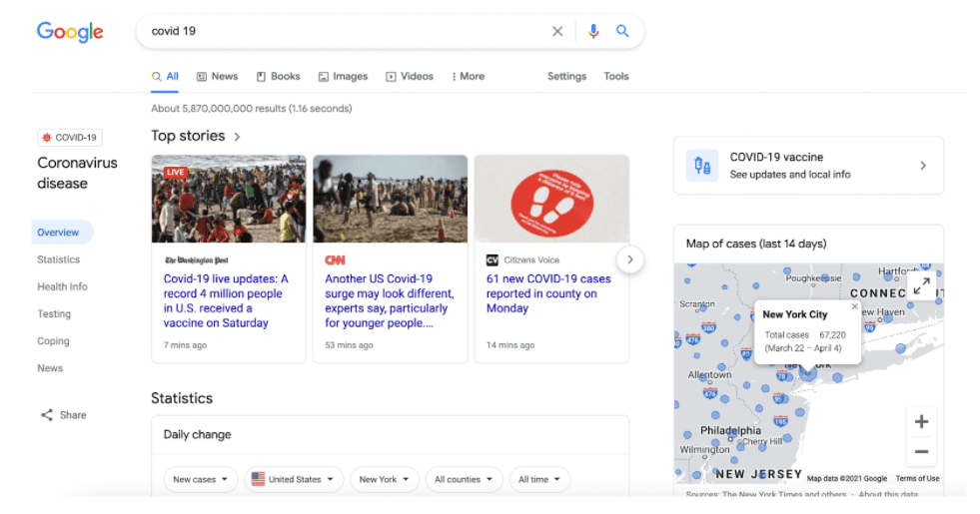Clear the search box with the X icon
The width and height of the screenshot is (980, 514).
(x=557, y=31)
